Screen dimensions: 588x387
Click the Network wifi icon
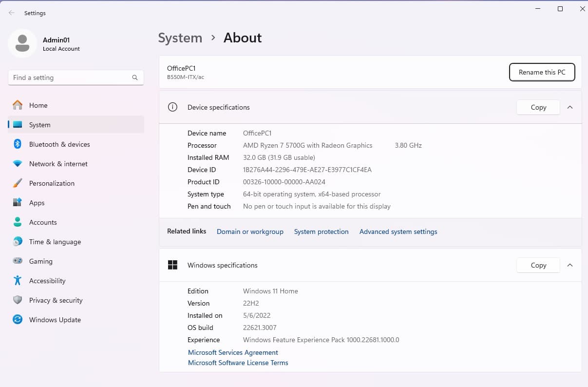point(18,164)
